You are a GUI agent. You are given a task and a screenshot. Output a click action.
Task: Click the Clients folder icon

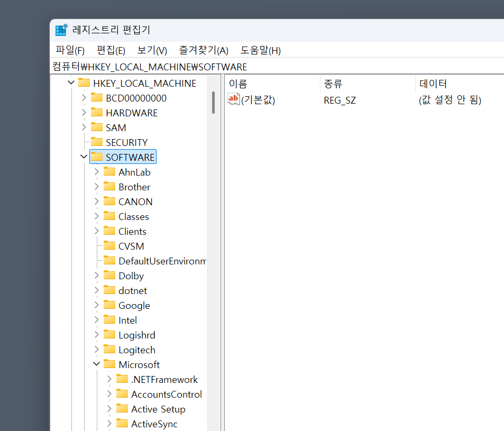(x=109, y=231)
